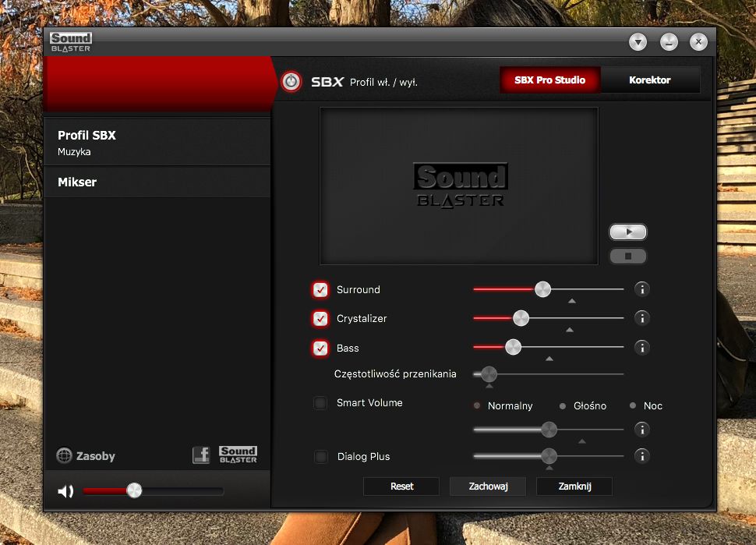The height and width of the screenshot is (545, 756).
Task: Click the Bass default marker triangle
Action: 549,359
